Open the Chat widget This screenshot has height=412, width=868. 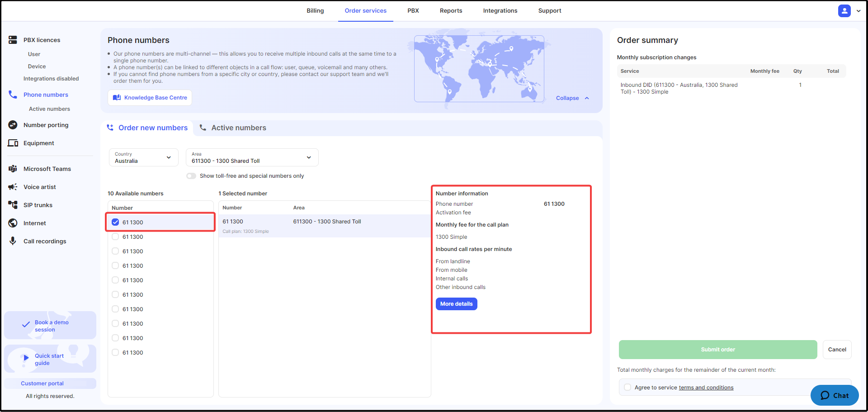click(834, 395)
